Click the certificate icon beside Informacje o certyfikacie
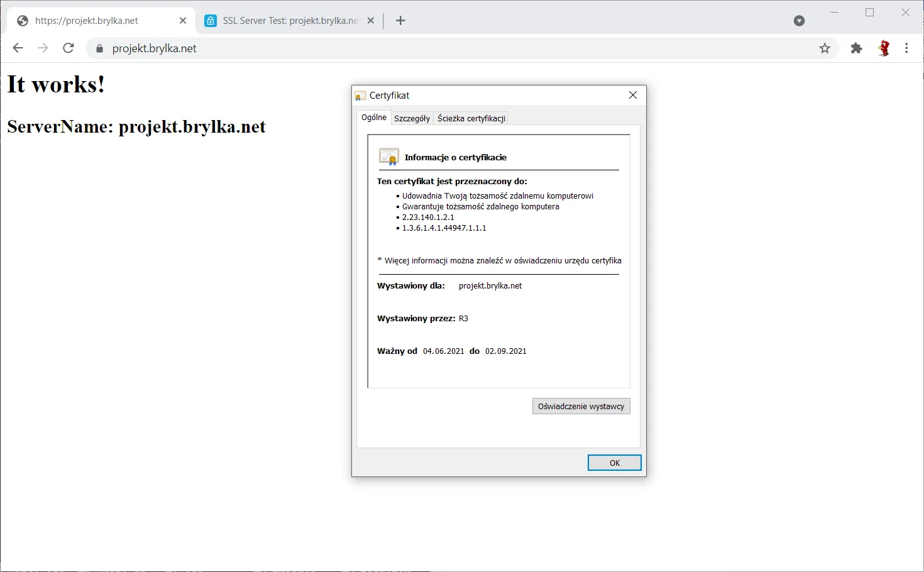Viewport: 924px width, 572px height. click(389, 157)
